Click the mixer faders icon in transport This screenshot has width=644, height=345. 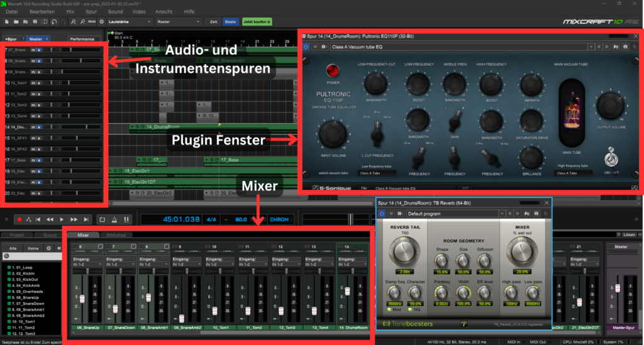coord(126,219)
